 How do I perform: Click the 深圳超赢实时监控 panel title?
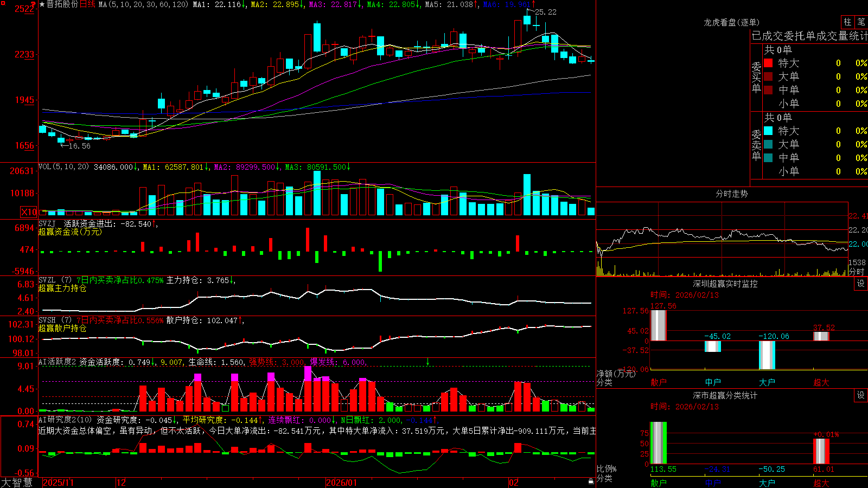(725, 284)
